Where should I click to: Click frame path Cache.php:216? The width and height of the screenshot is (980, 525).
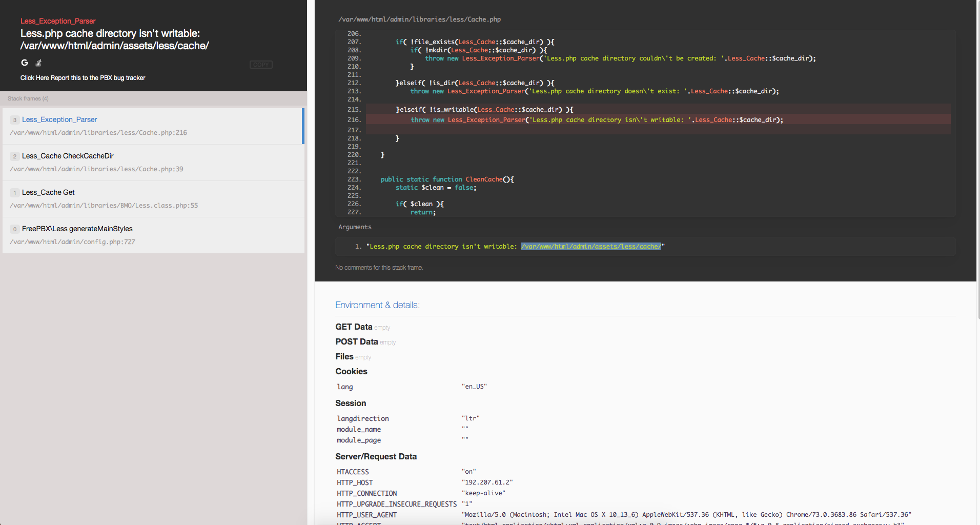pyautogui.click(x=98, y=133)
